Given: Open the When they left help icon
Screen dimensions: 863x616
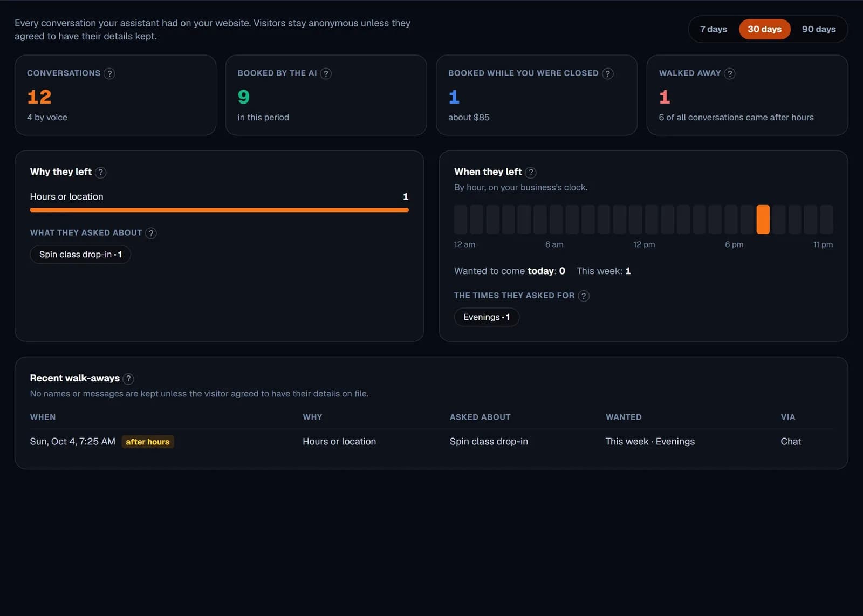Looking at the screenshot, I should [x=531, y=172].
